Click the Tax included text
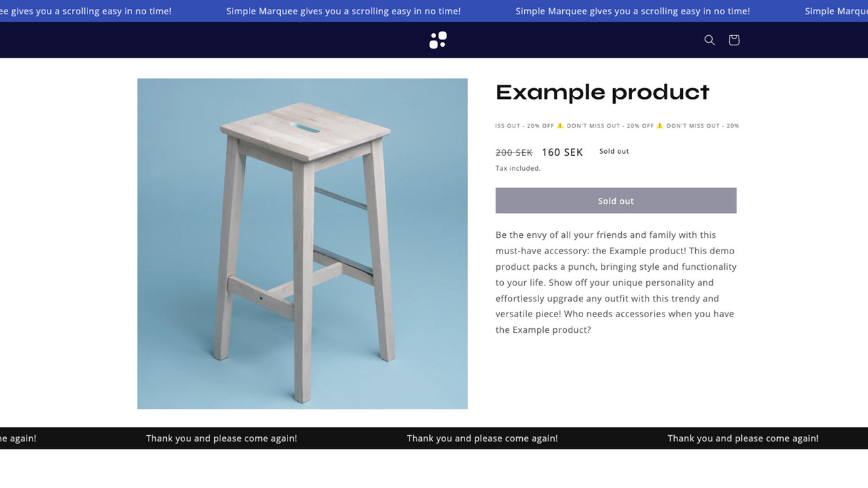The height and width of the screenshot is (488, 868). (517, 168)
